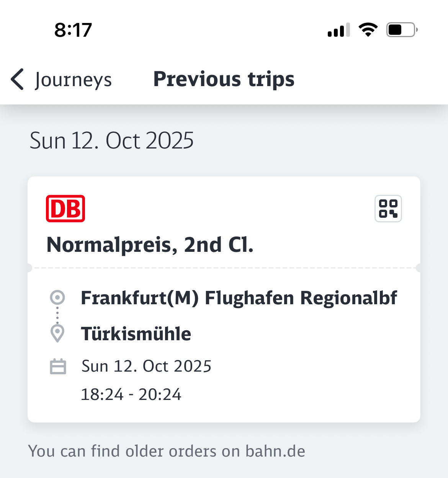Image resolution: width=448 pixels, height=478 pixels.
Task: Tap the Sun 12. Oct 2025 section header
Action: pos(111,140)
